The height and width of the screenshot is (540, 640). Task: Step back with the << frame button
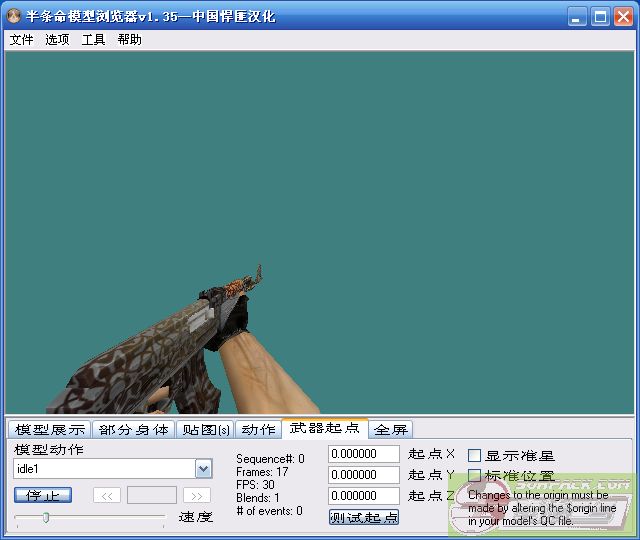pyautogui.click(x=107, y=495)
